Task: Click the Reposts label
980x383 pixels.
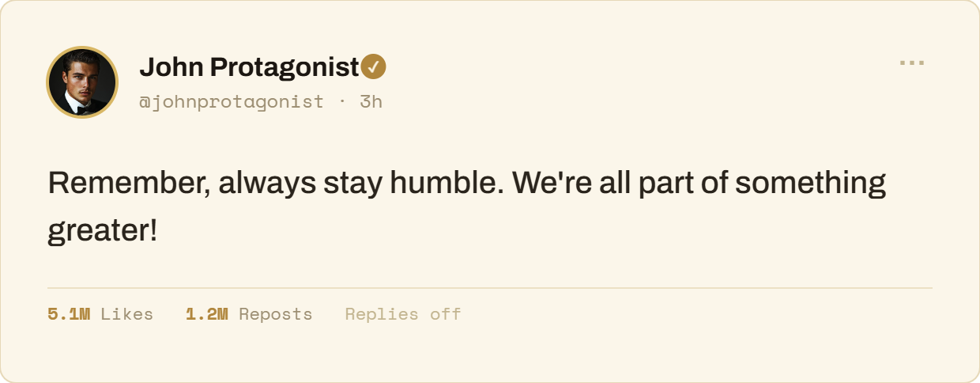Action: click(x=276, y=314)
